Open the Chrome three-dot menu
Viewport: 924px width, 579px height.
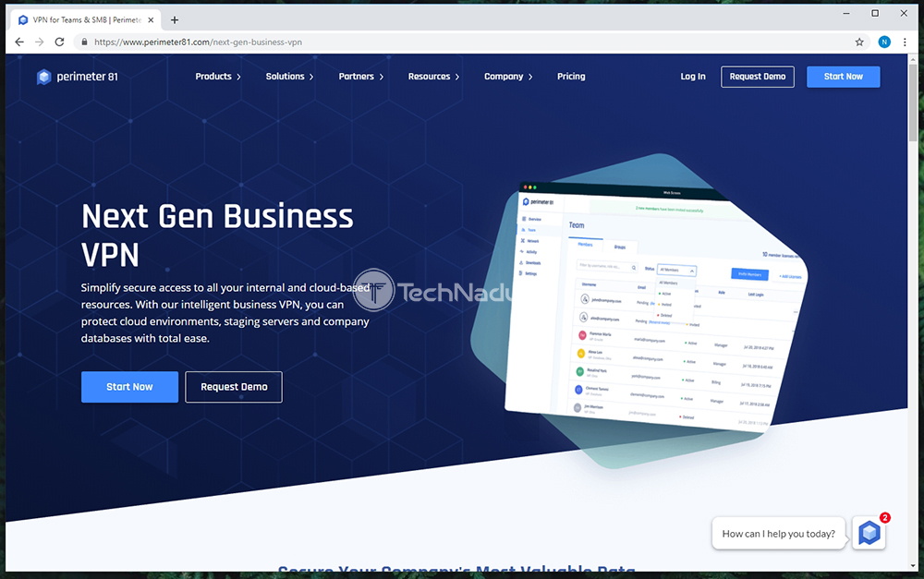click(905, 42)
